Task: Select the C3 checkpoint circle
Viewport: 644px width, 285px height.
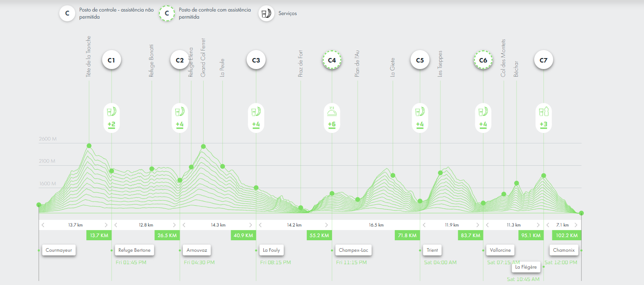Action: [x=256, y=60]
